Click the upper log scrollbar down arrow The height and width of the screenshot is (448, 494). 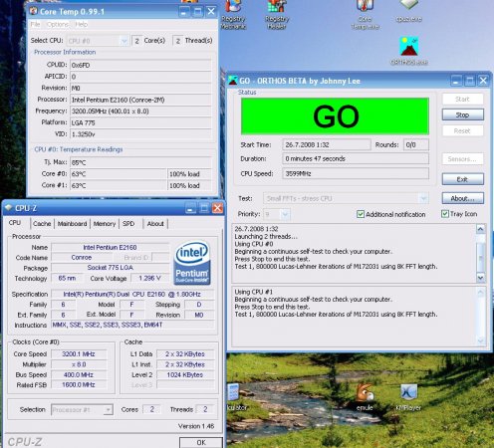pos(480,278)
